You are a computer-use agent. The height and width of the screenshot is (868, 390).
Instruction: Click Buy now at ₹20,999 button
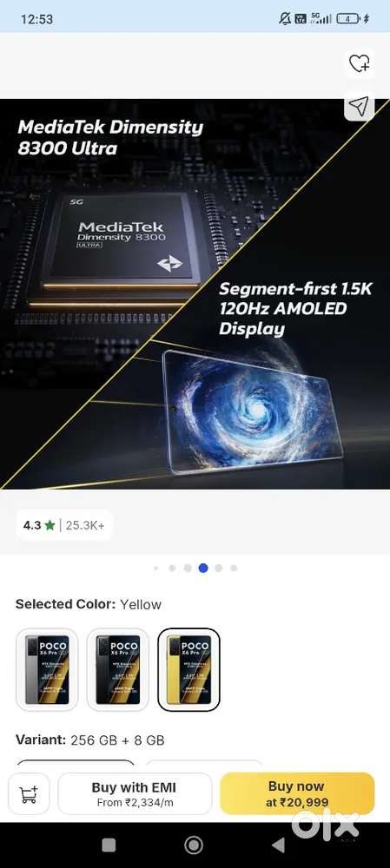click(297, 793)
